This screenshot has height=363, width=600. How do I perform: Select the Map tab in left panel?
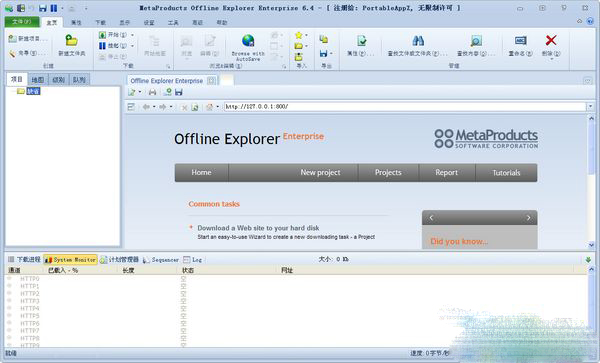pyautogui.click(x=38, y=80)
